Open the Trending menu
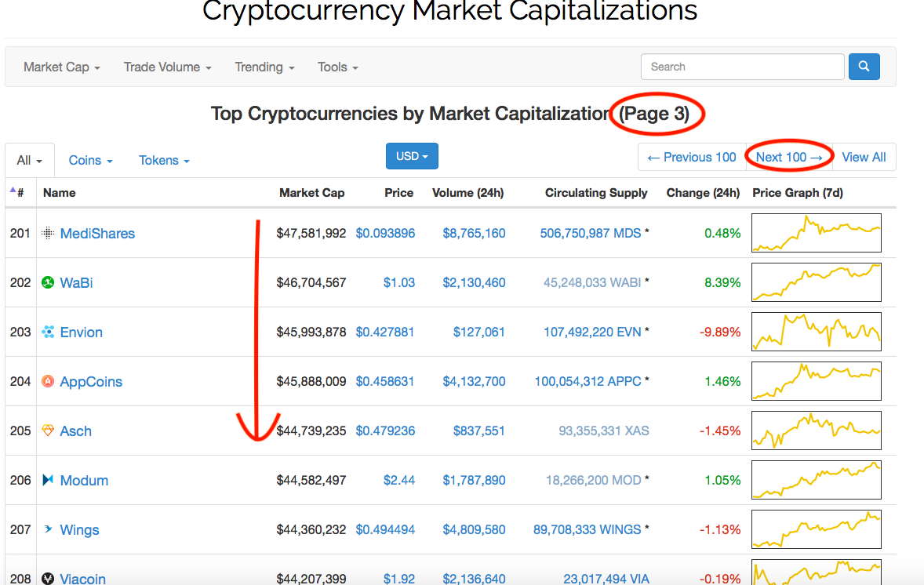924x585 pixels. tap(264, 67)
